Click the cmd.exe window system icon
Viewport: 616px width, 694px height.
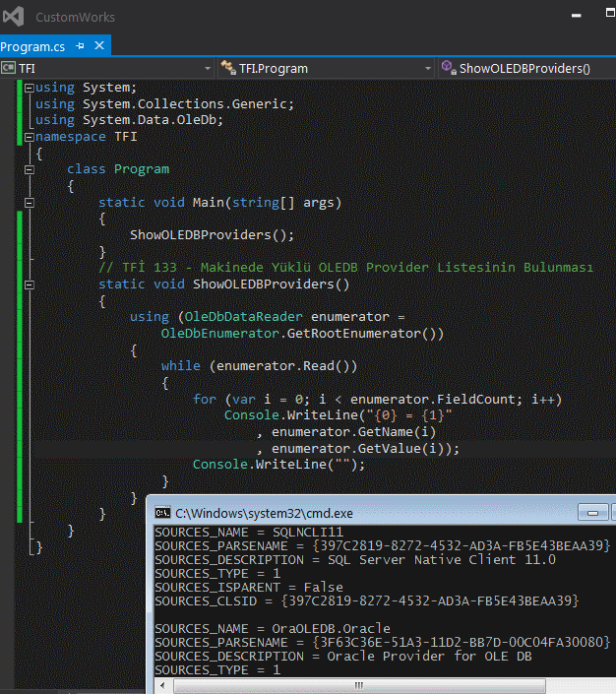(161, 513)
